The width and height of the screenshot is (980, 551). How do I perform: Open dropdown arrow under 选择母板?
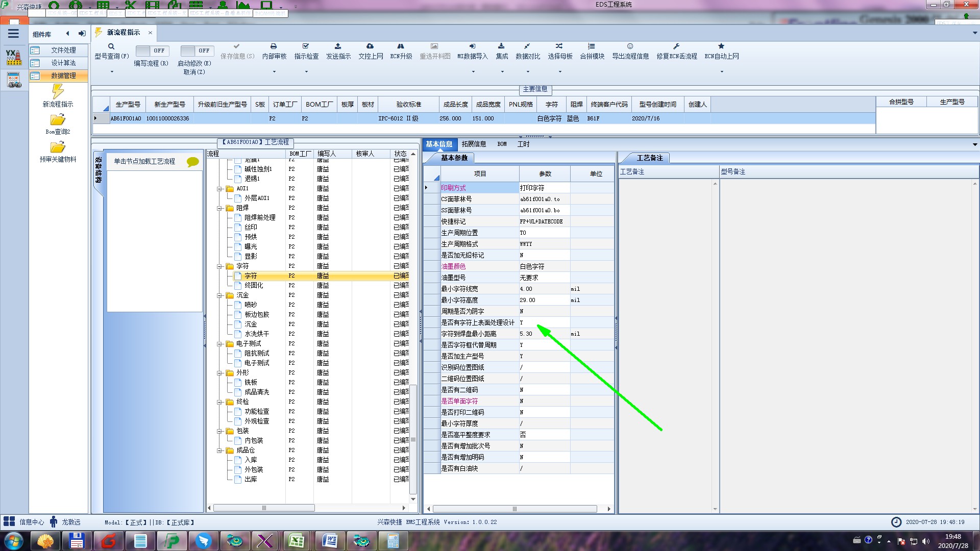click(560, 71)
